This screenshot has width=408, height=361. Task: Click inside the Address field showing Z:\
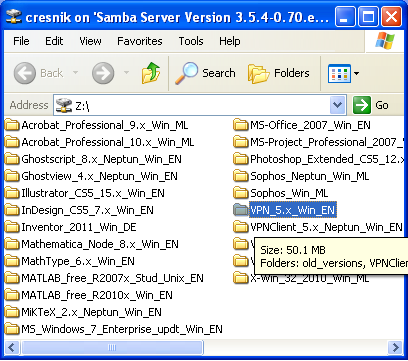coord(200,105)
